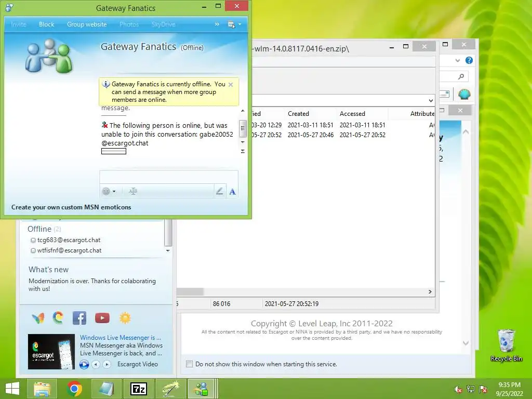Open the Create your own custom MSN emoticons link
The height and width of the screenshot is (399, 532).
[x=71, y=207]
